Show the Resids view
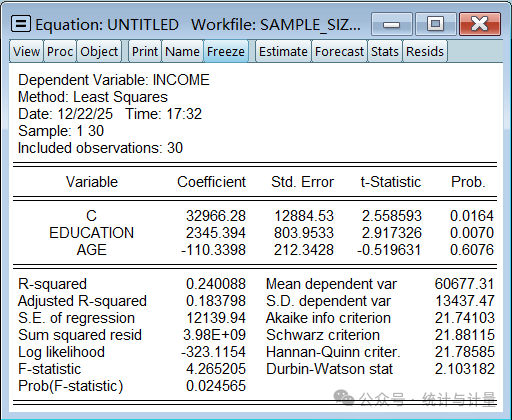512x420 pixels. [x=425, y=51]
